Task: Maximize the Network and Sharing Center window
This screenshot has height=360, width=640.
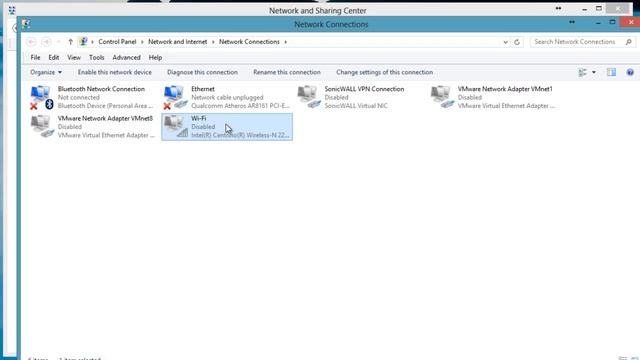Action: [x=599, y=9]
